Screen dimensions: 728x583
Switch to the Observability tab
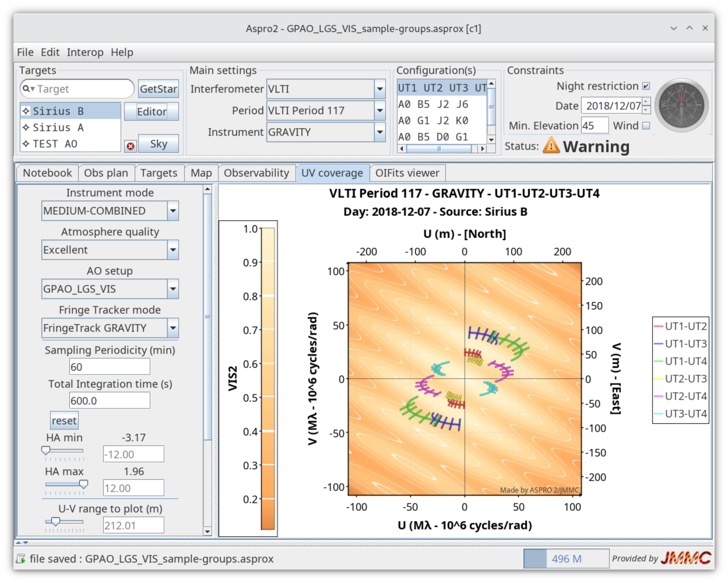click(x=256, y=173)
